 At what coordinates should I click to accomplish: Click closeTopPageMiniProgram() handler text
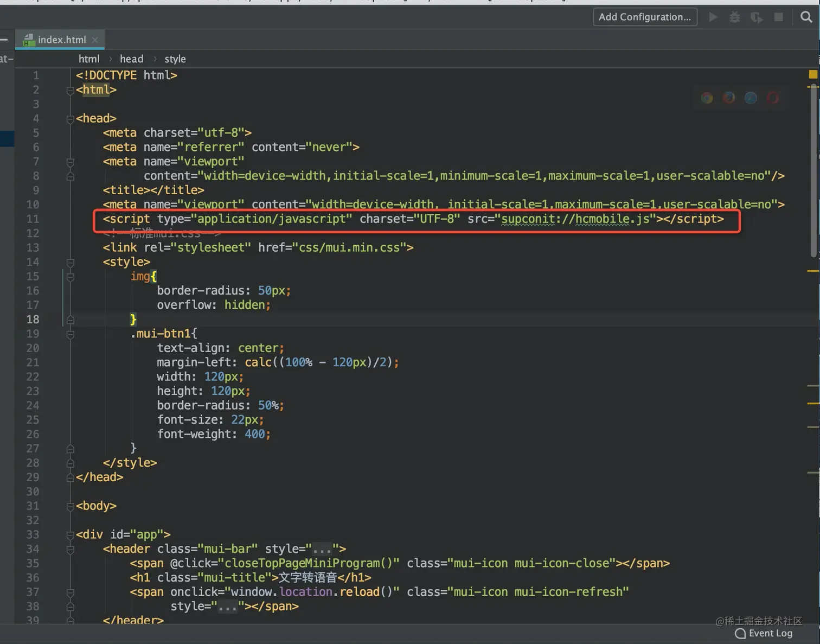click(309, 564)
